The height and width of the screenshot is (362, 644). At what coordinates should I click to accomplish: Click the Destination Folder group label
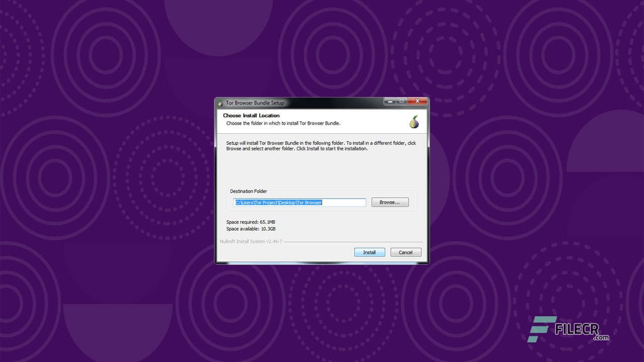pos(248,191)
